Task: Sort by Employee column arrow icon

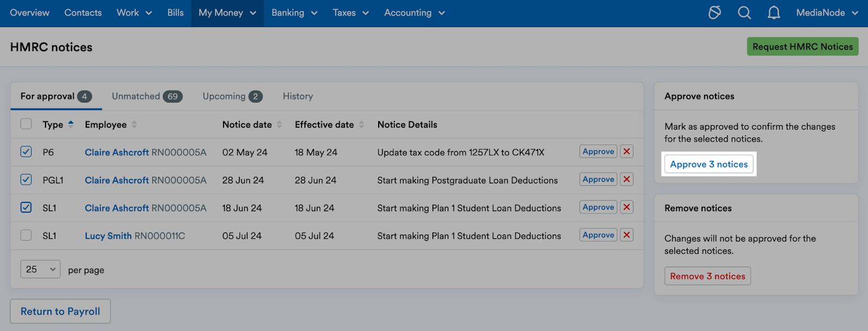Action: tap(134, 124)
